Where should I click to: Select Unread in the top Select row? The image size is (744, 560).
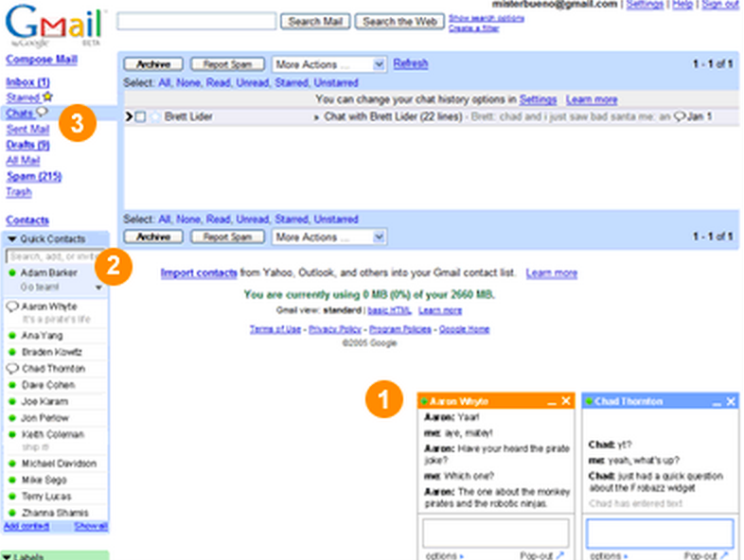click(253, 83)
